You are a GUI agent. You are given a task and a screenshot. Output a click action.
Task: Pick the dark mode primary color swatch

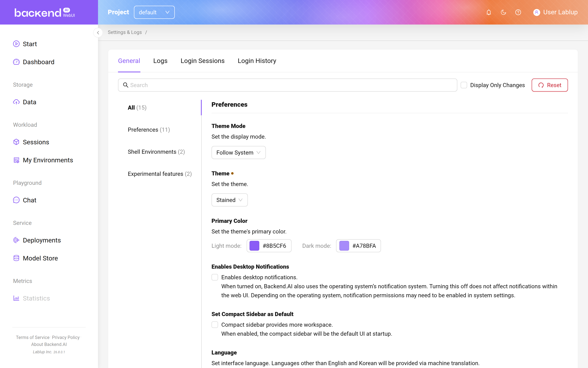tap(344, 246)
